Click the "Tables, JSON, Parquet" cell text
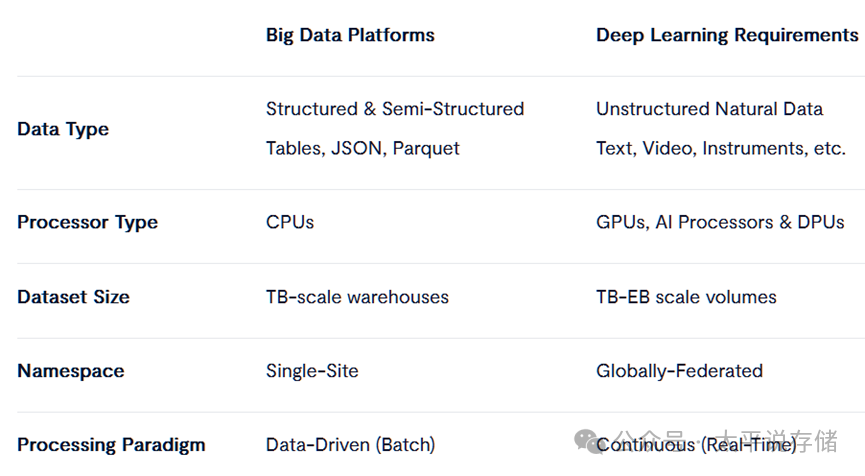 [x=363, y=148]
